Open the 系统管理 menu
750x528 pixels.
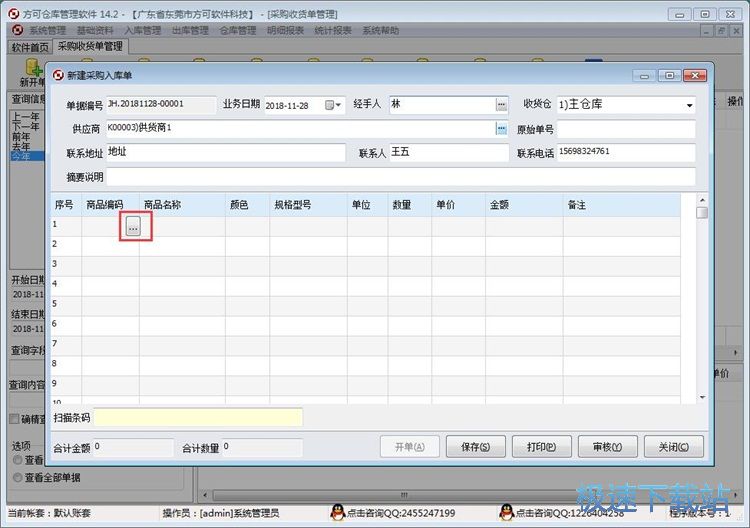click(x=47, y=31)
